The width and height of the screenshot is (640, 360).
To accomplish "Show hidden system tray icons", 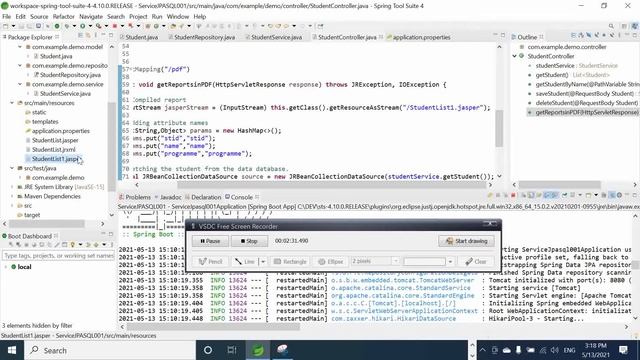I will pos(482,350).
